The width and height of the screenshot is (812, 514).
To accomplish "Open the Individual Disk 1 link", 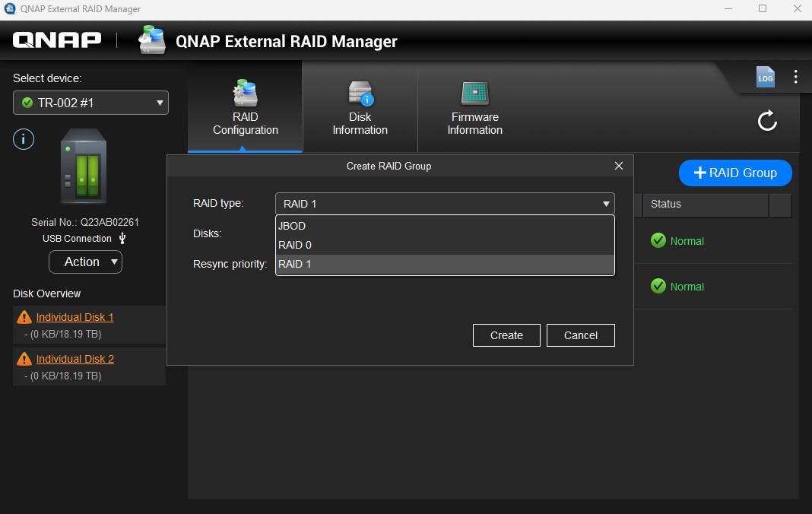I will point(75,317).
